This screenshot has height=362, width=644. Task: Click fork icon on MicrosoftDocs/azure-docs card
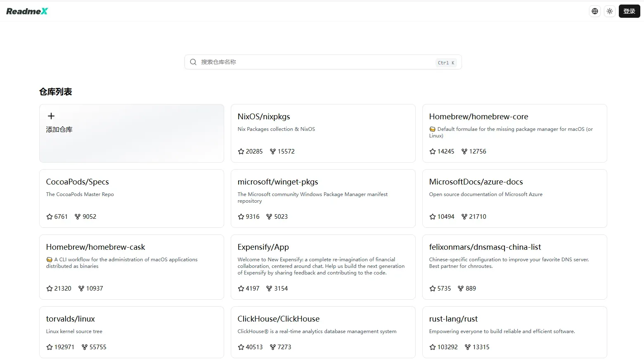(x=464, y=217)
